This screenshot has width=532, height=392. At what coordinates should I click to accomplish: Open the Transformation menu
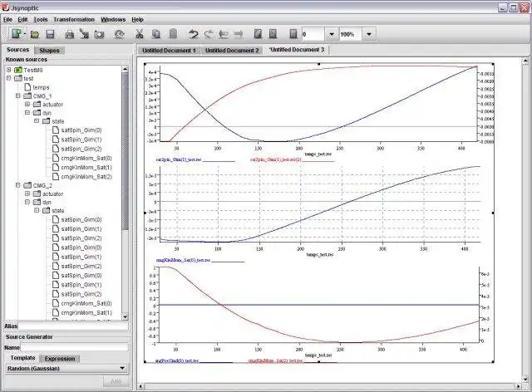(x=74, y=20)
